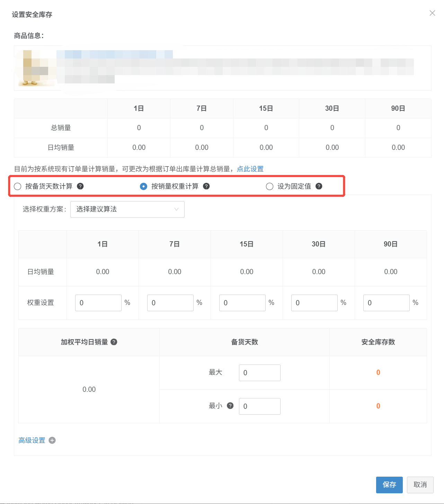Select 设为固定值 radio option
The width and height of the screenshot is (444, 504).
(x=270, y=187)
